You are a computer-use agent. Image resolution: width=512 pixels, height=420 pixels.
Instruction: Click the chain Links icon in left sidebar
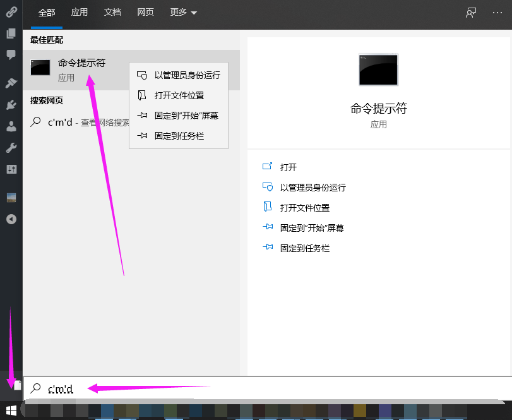[x=11, y=12]
